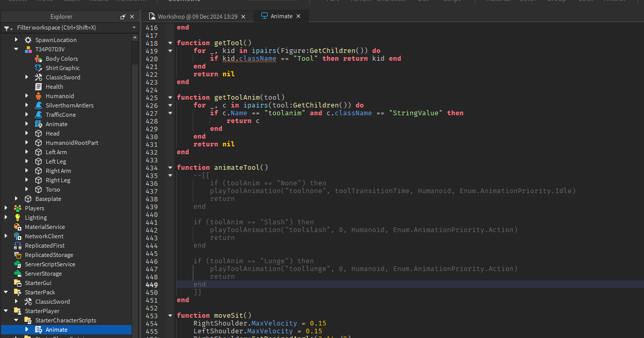
Task: Open the Explorer filter funnel icon
Action: 7,28
